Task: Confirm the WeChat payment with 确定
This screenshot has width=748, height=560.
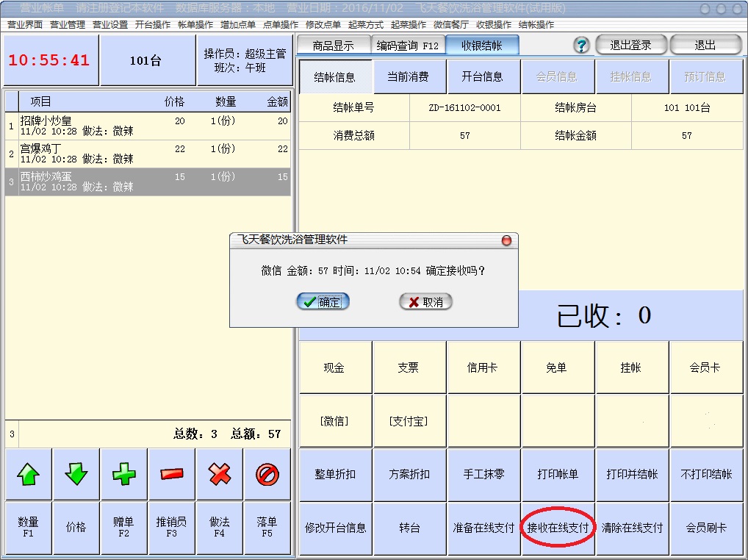Action: (x=323, y=302)
